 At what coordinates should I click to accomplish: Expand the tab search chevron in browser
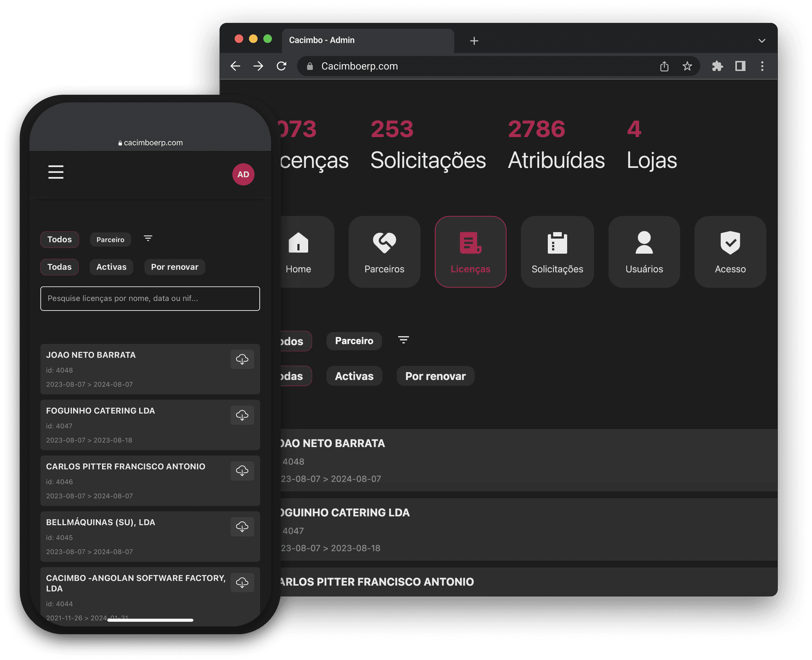point(762,41)
